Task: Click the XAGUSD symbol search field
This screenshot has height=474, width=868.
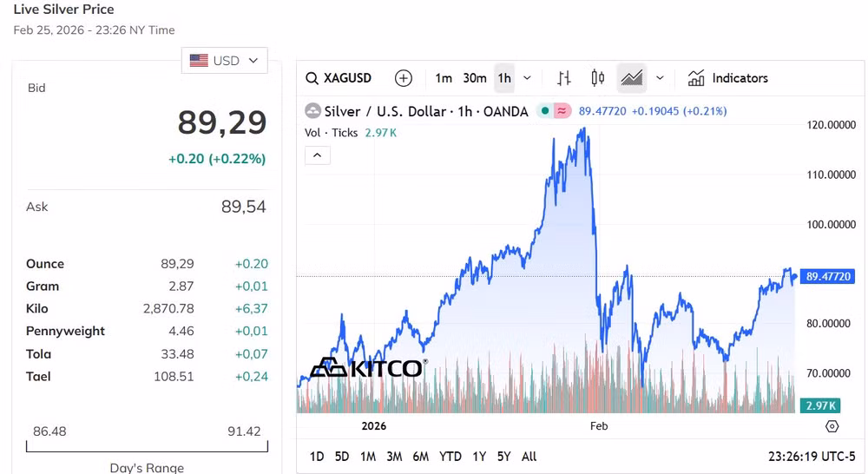Action: point(339,78)
